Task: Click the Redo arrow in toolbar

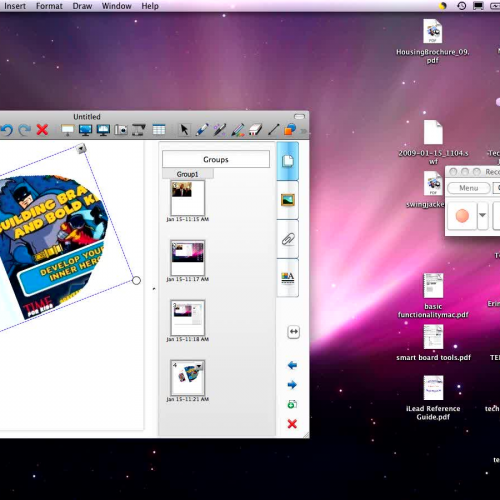Action: (24, 130)
